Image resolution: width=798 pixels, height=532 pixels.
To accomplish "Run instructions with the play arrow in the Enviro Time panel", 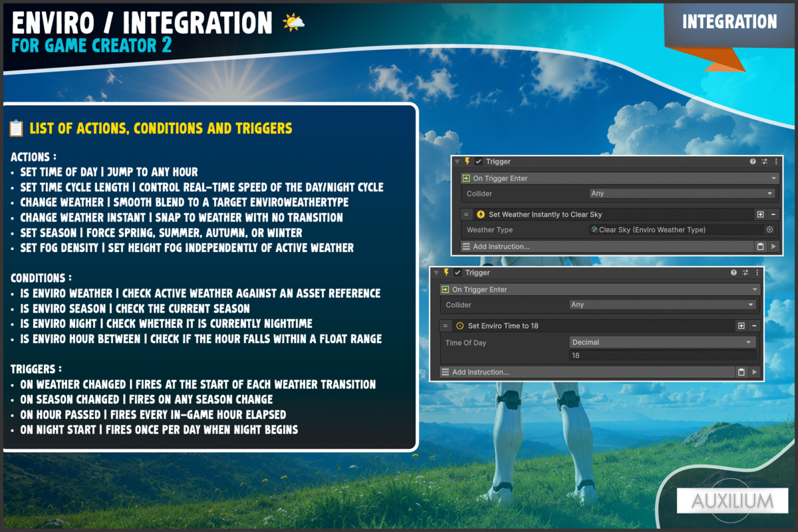I will [753, 372].
